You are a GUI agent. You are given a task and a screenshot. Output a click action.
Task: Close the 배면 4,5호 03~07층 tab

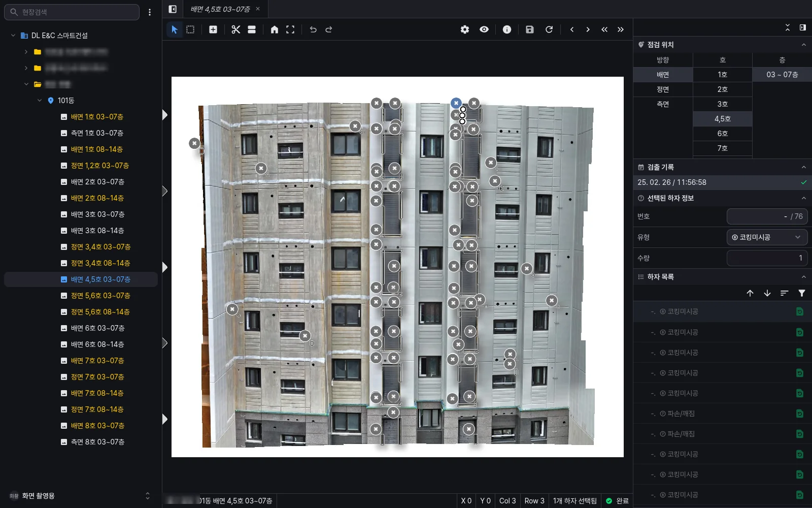pos(258,9)
